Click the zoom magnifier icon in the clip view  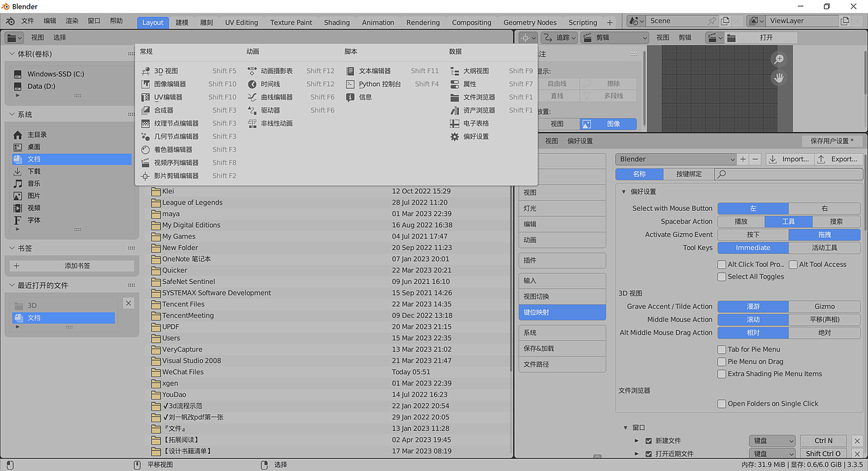click(x=778, y=59)
